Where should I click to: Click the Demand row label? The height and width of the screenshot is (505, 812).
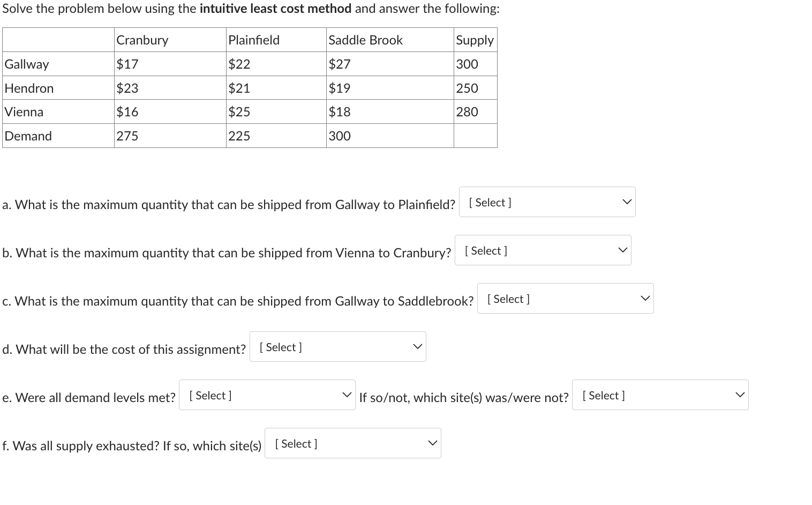coord(28,136)
